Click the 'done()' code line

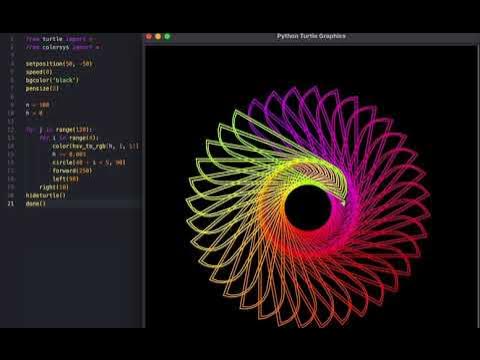pyautogui.click(x=36, y=204)
